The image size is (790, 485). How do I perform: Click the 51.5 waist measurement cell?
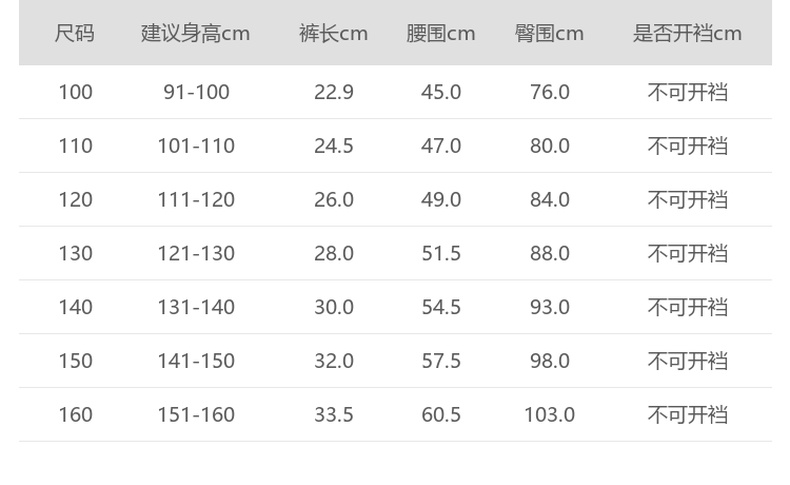(x=441, y=254)
